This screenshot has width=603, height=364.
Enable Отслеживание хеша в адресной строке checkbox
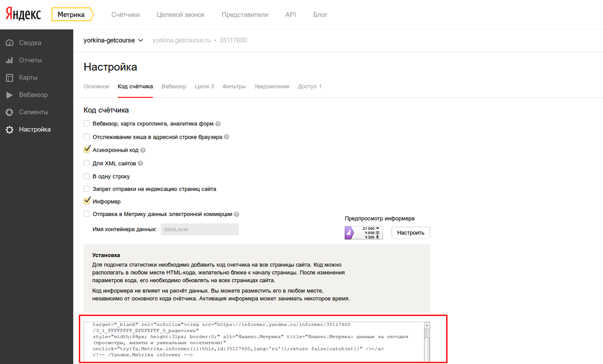(x=87, y=137)
